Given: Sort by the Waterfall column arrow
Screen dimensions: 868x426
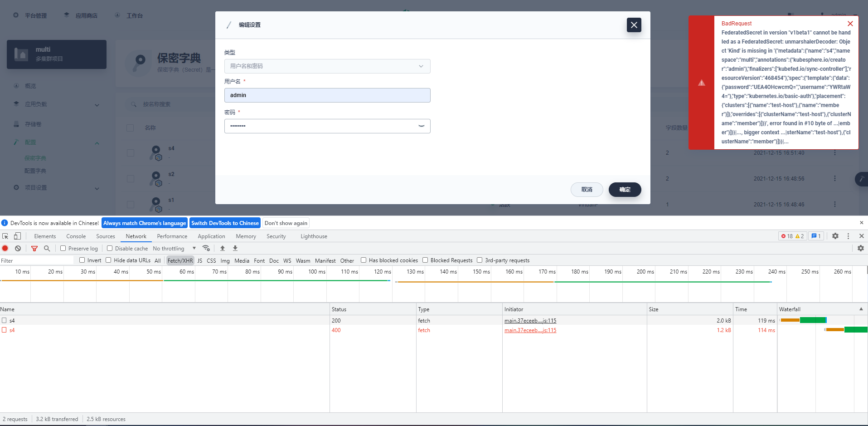Looking at the screenshot, I should click(x=861, y=309).
